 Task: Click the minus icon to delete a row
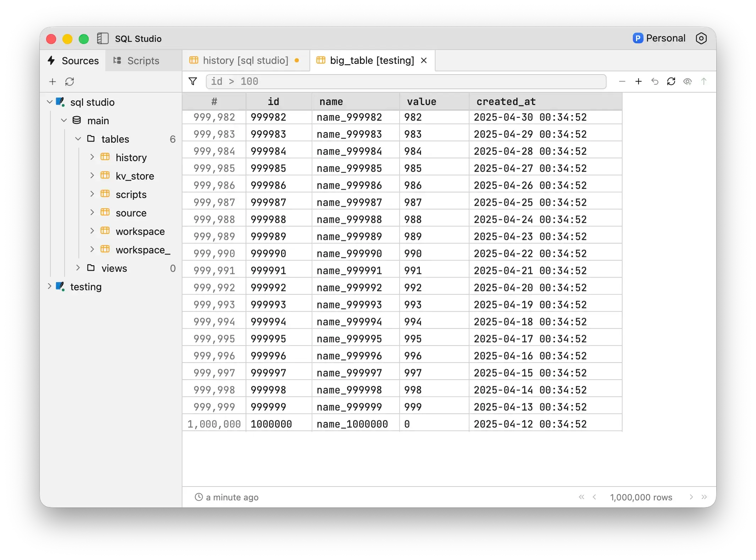622,82
